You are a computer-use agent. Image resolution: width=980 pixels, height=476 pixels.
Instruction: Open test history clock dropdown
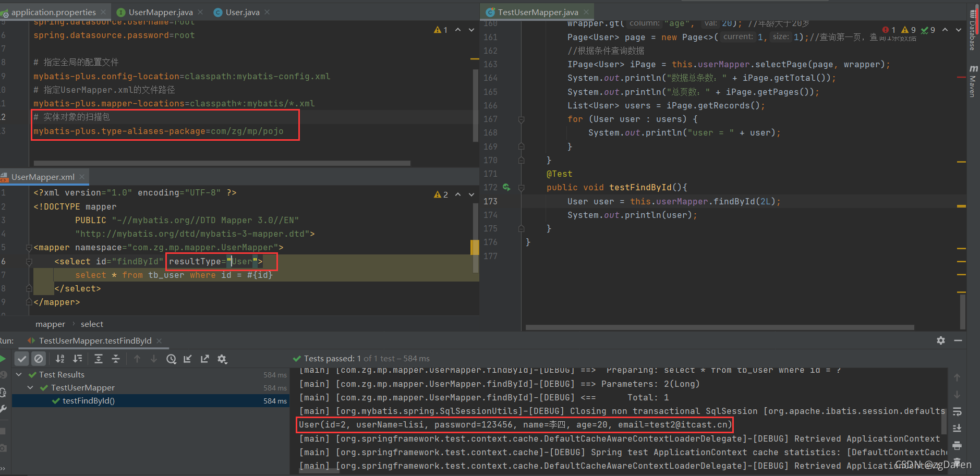[171, 359]
